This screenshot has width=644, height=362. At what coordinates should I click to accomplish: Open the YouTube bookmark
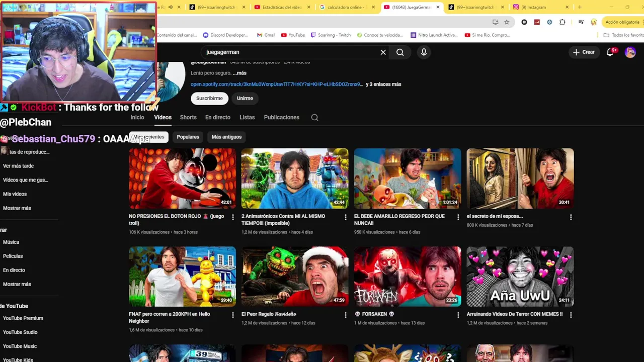293,35
